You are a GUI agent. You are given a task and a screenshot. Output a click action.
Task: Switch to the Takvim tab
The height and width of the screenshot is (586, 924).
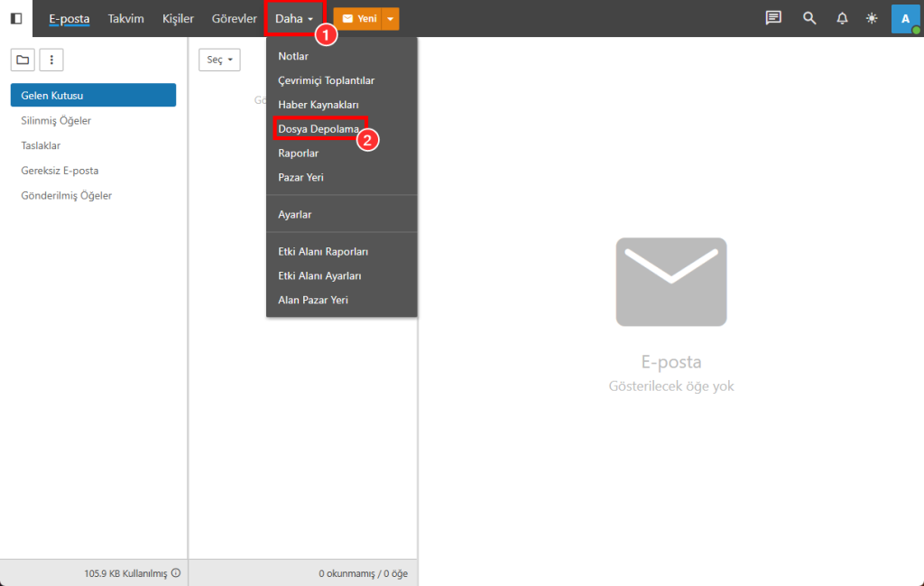click(125, 19)
